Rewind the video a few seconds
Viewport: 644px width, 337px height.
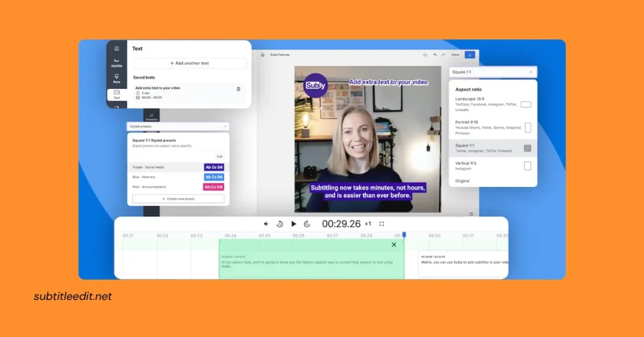[x=280, y=224]
